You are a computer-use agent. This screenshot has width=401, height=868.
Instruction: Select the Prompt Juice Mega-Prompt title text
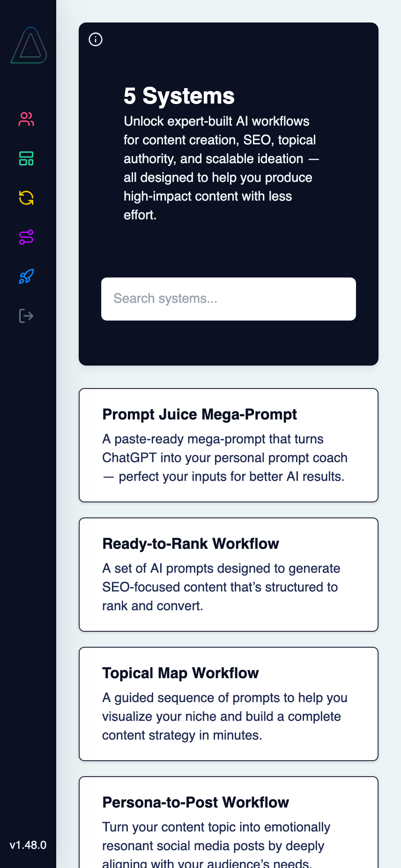[200, 414]
